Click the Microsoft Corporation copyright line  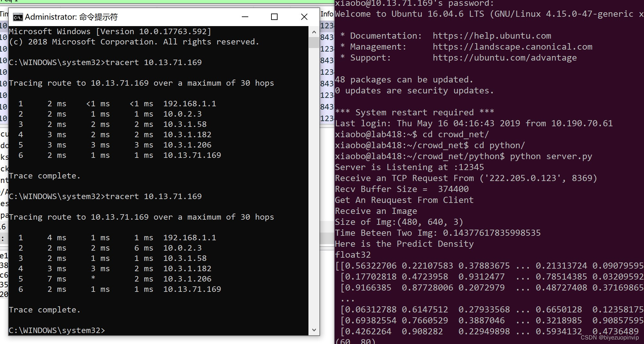134,42
